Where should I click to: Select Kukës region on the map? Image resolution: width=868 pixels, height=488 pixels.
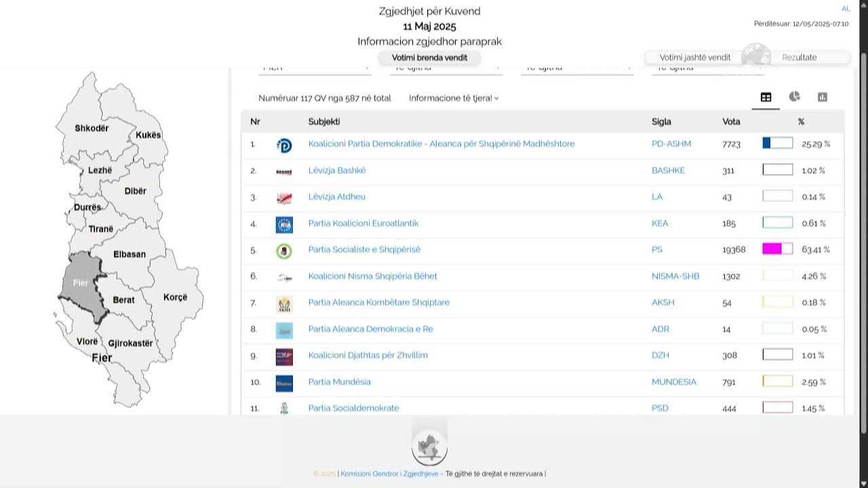pyautogui.click(x=149, y=135)
